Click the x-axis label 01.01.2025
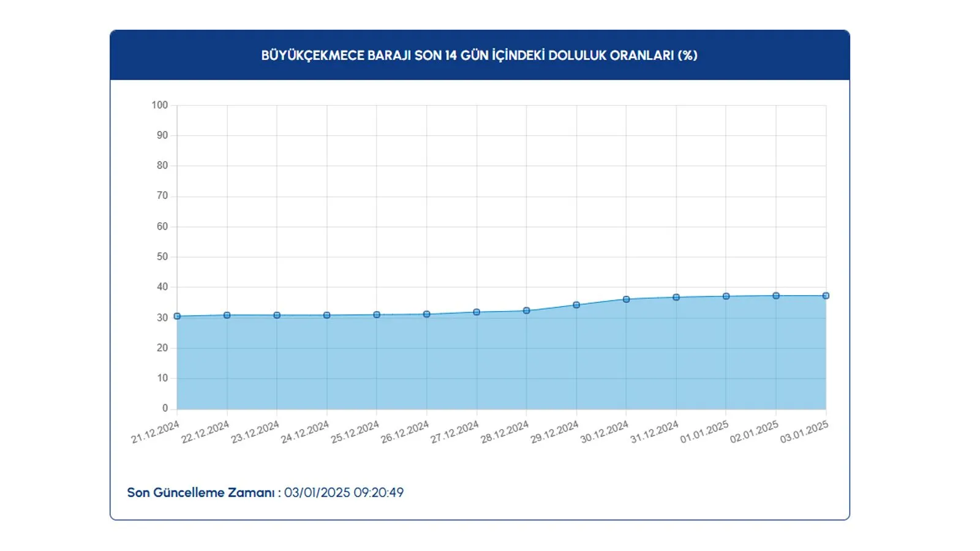Viewport: 980px width, 551px height. tap(704, 432)
